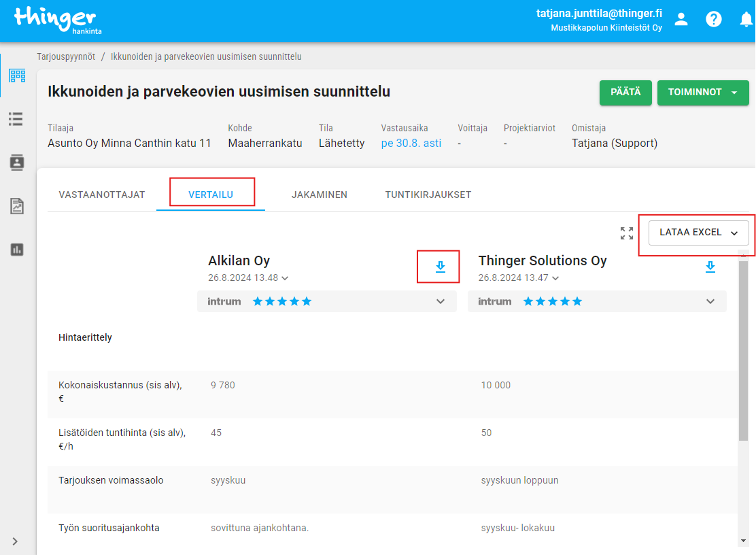Switch to the VASTAANOTTAJAT tab
The height and width of the screenshot is (555, 756).
coord(102,195)
